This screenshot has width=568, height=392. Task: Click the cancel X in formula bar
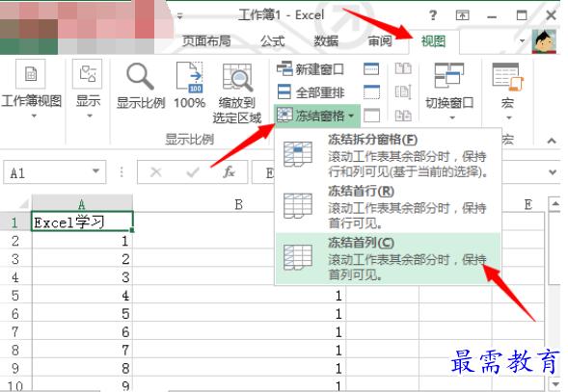(156, 172)
